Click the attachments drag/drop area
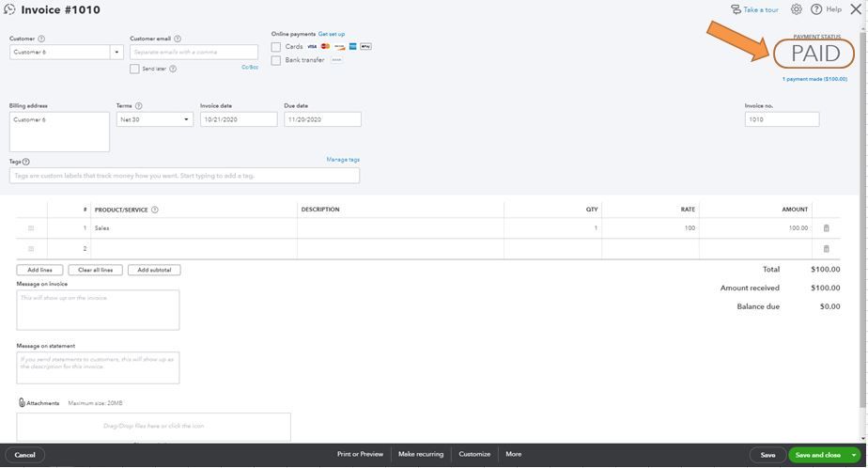The width and height of the screenshot is (868, 468). click(x=153, y=427)
